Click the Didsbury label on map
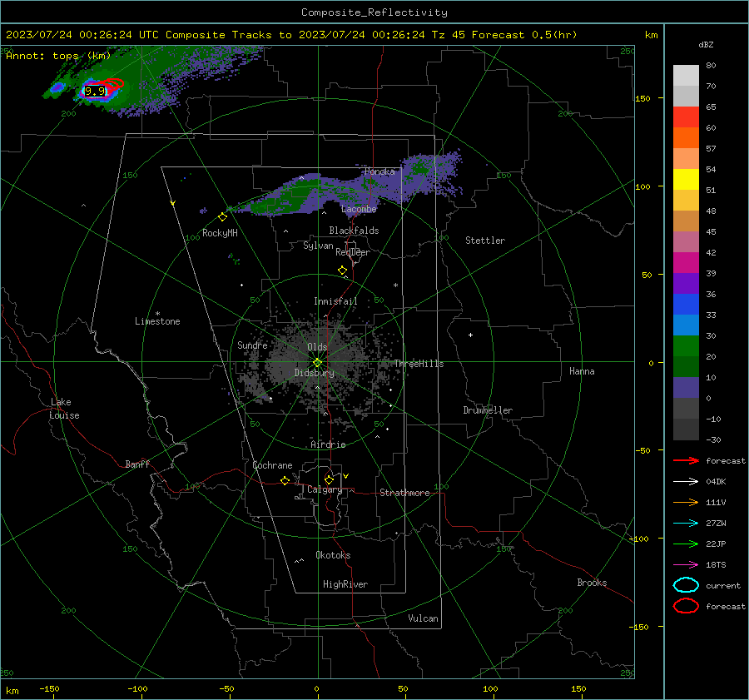Viewport: 749px width, 700px height. [314, 373]
